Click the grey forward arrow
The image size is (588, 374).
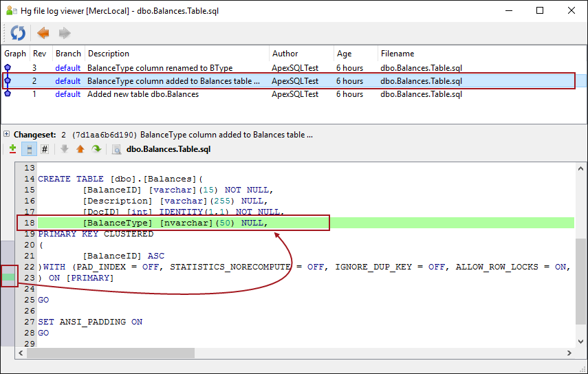click(x=65, y=33)
